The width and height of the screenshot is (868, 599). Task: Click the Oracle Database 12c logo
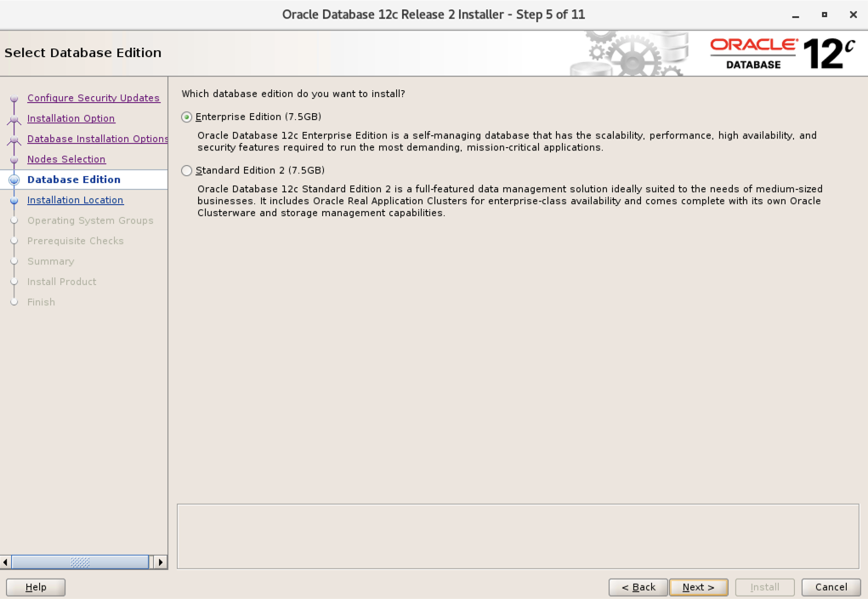point(782,54)
